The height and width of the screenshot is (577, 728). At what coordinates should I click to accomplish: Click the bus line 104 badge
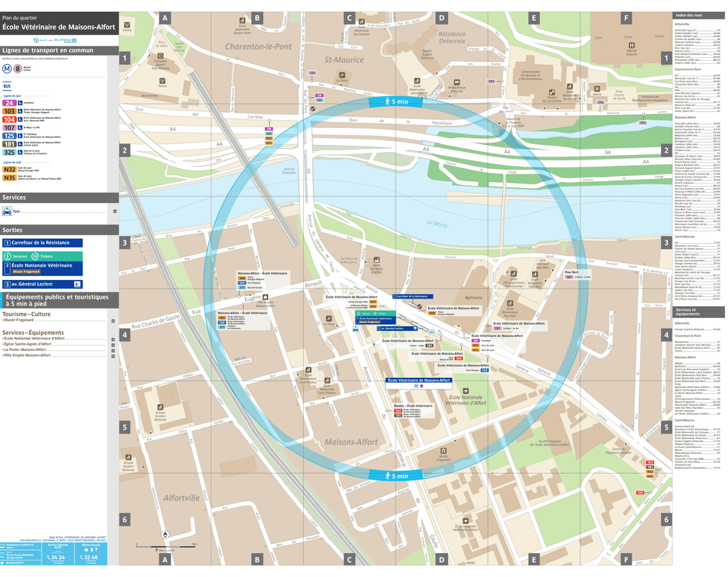point(8,120)
